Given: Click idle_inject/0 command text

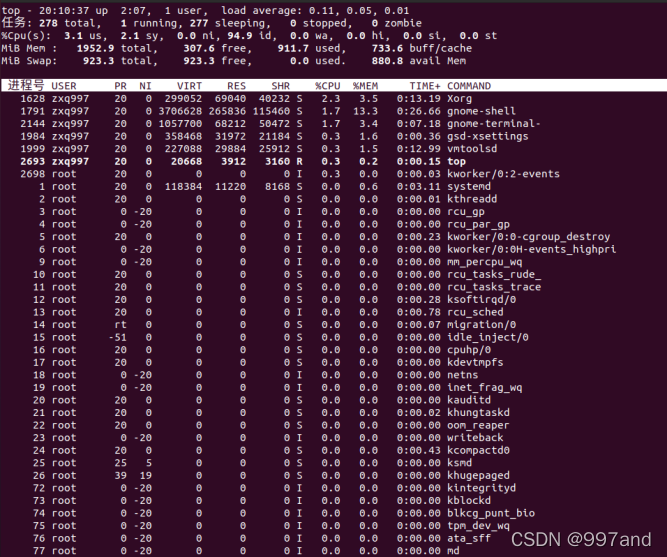Looking at the screenshot, I should (487, 337).
